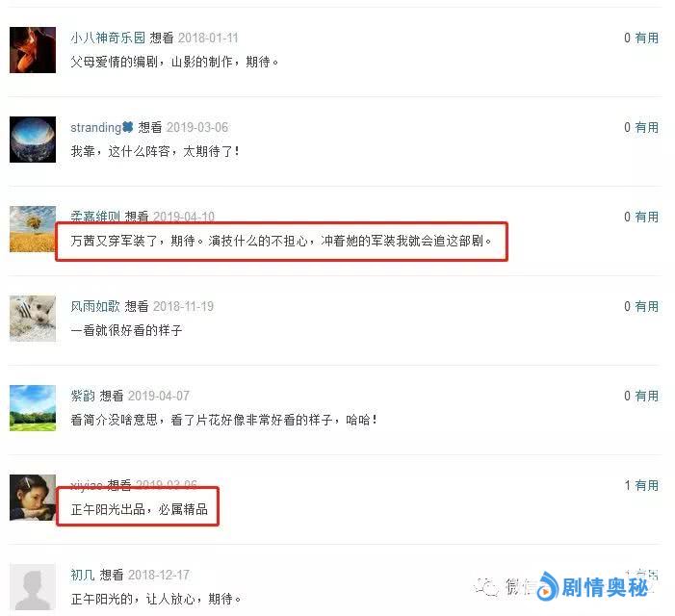Open stranding's globe avatar
The image size is (675, 616).
point(33,140)
